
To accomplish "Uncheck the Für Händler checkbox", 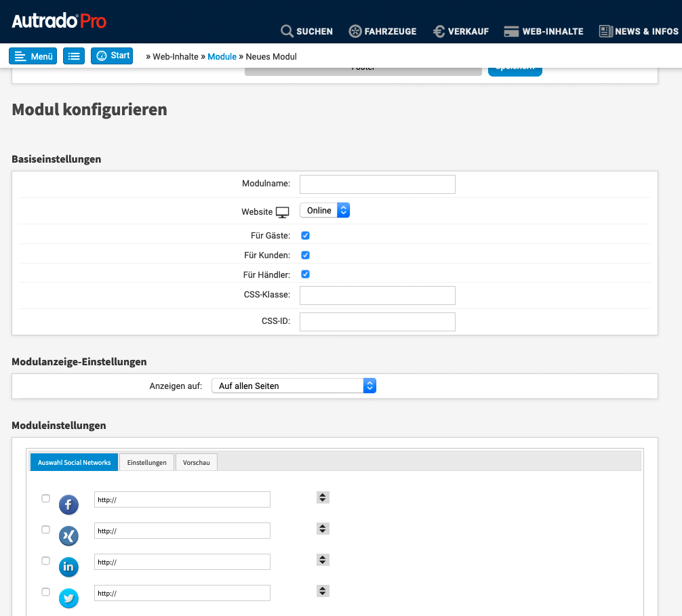I will (305, 274).
